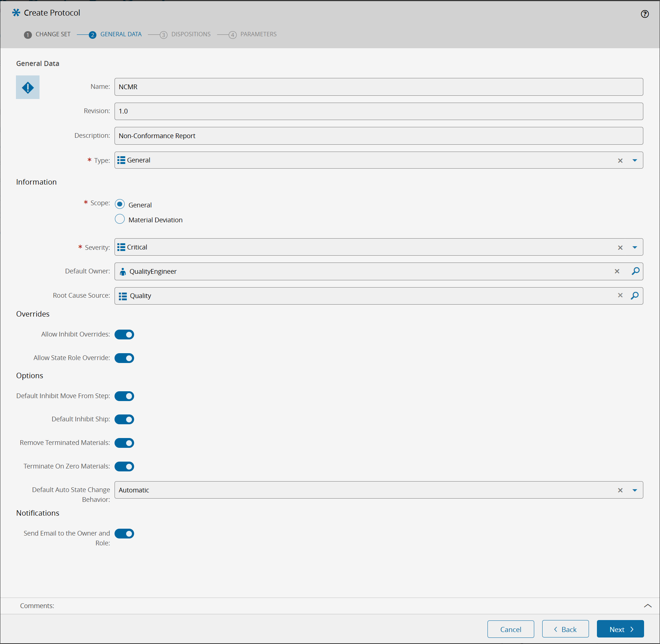The width and height of the screenshot is (660, 644).
Task: Clear the General value from Type field
Action: click(x=620, y=160)
